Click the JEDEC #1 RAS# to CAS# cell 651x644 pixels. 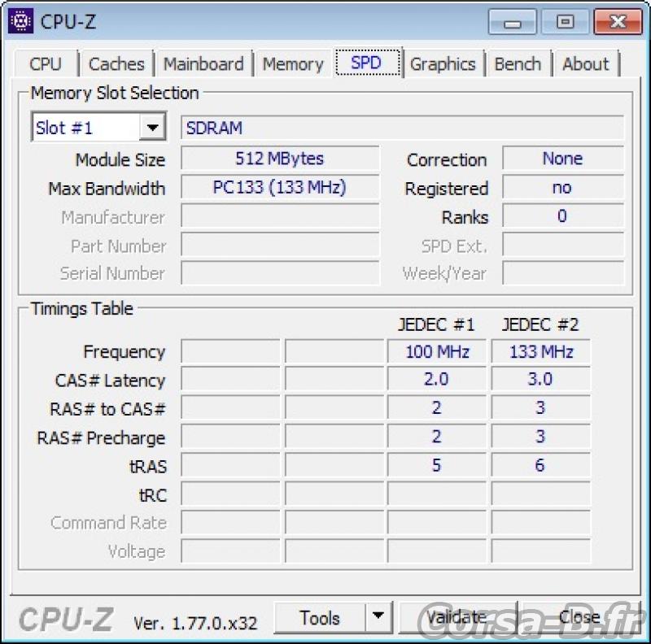coord(437,408)
